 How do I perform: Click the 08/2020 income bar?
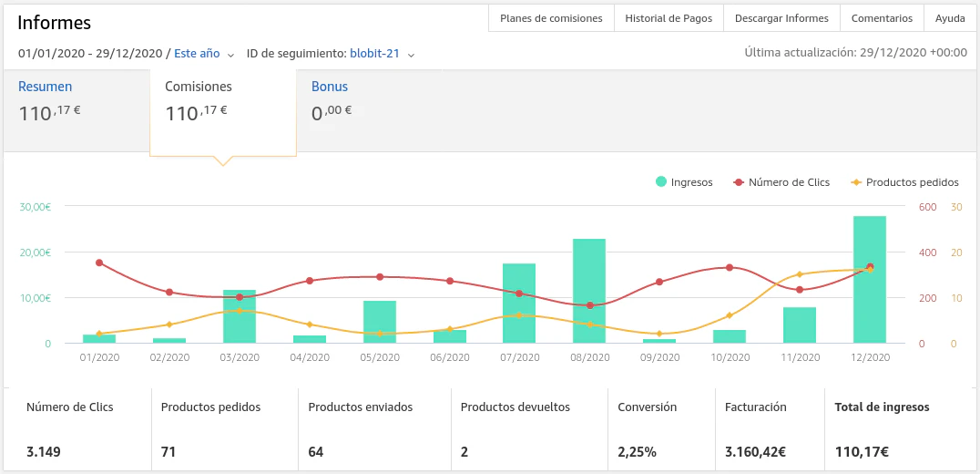589,291
